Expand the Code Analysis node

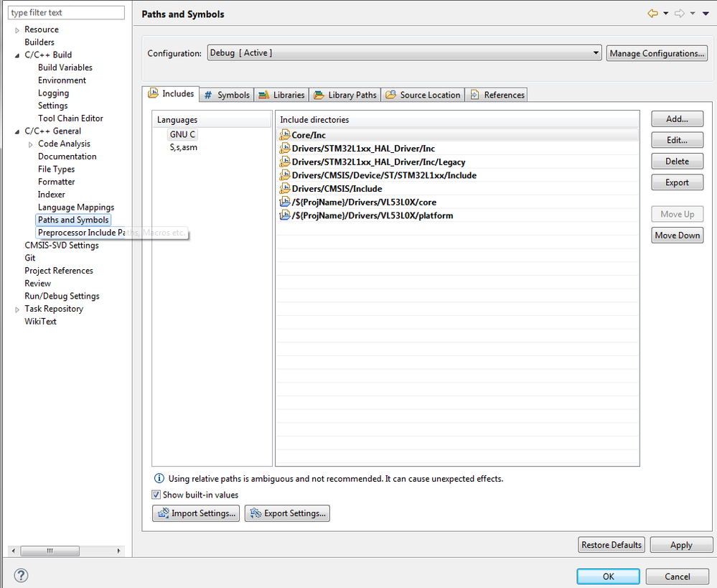pos(31,144)
